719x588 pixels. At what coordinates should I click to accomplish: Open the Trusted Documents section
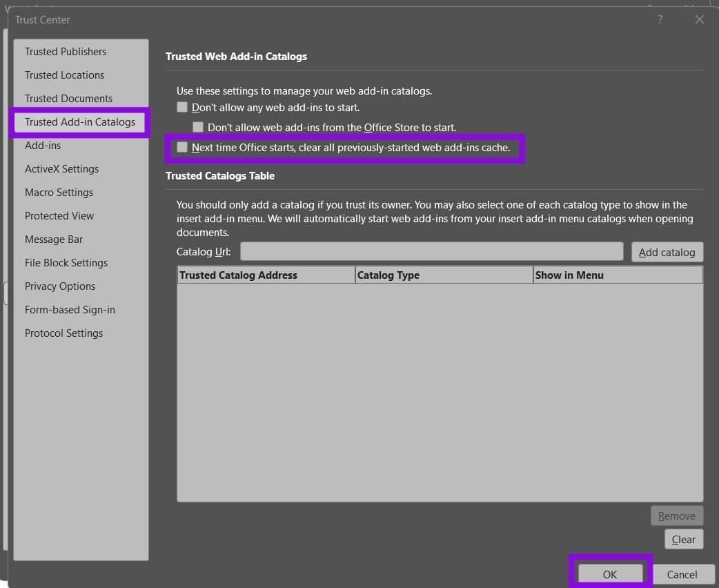69,98
